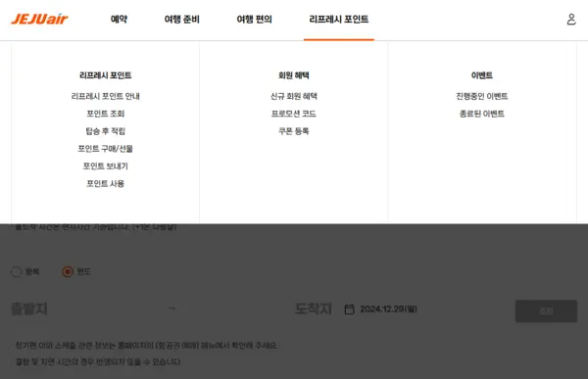Click the 리프레시 포인트 column heading
This screenshot has width=588, height=379.
point(106,75)
